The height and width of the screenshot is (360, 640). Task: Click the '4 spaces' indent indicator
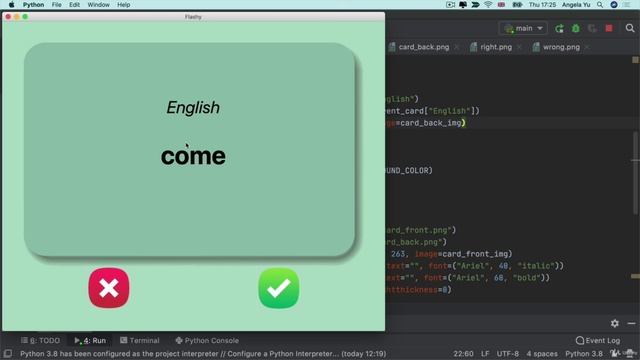click(542, 353)
